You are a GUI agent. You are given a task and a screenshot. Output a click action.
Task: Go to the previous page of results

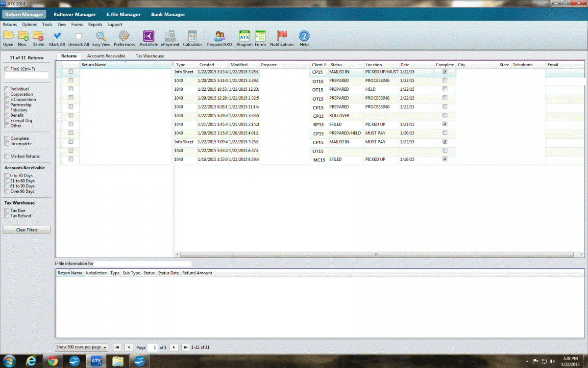128,347
